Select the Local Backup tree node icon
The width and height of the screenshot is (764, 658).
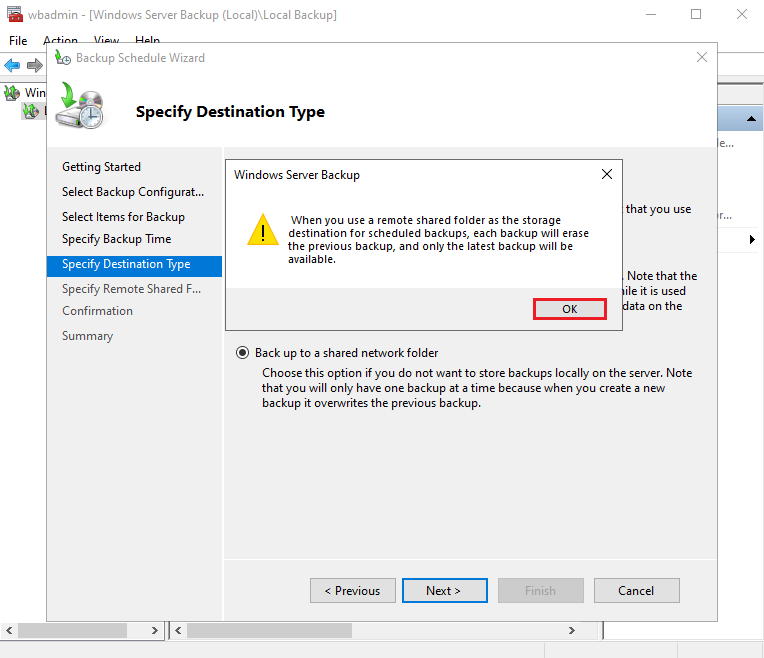(30, 110)
